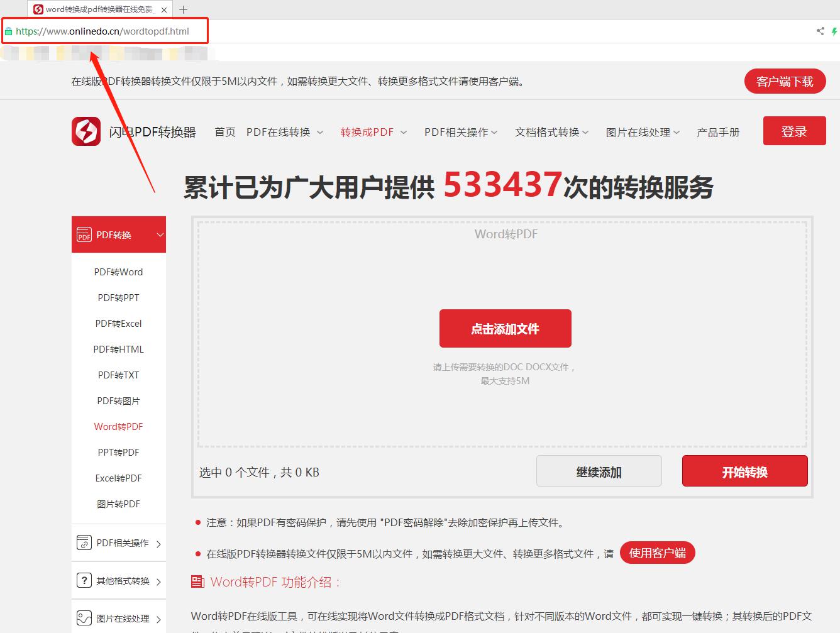This screenshot has height=633, width=840.
Task: Select PDF转HTML in the sidebar
Action: 118,349
